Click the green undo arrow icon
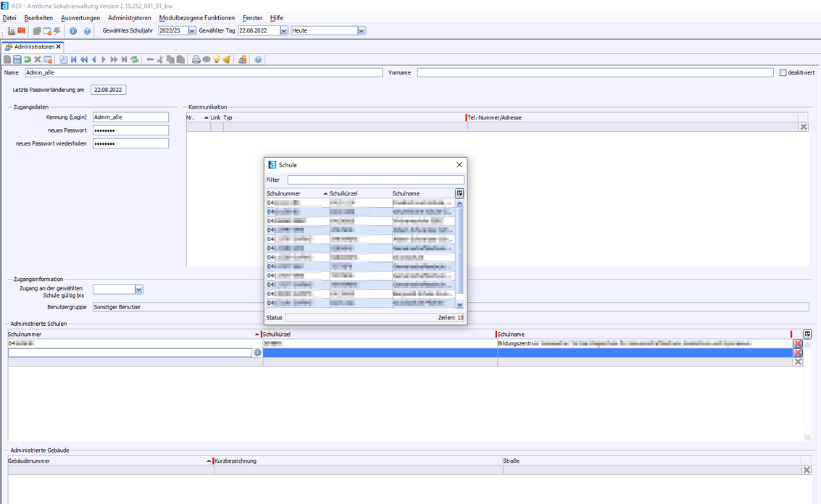This screenshot has height=504, width=821. pyautogui.click(x=28, y=59)
